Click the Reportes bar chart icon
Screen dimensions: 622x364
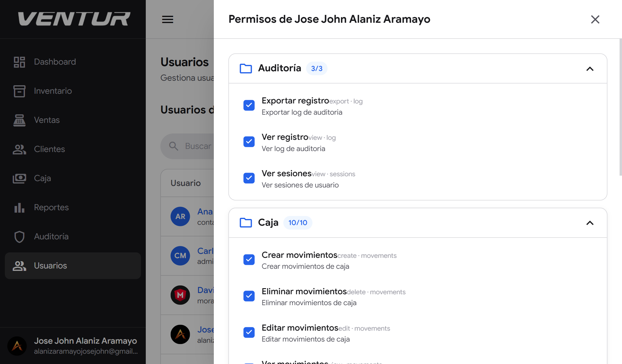pos(19,207)
